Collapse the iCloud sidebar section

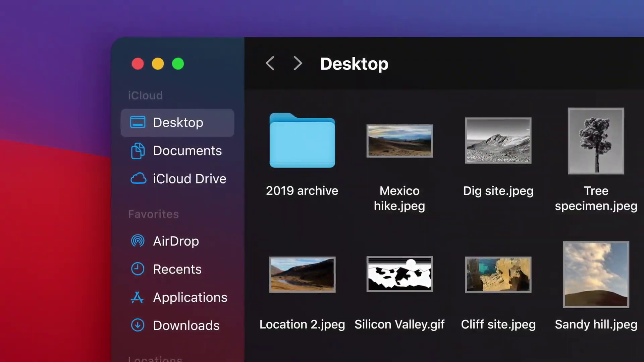[145, 96]
